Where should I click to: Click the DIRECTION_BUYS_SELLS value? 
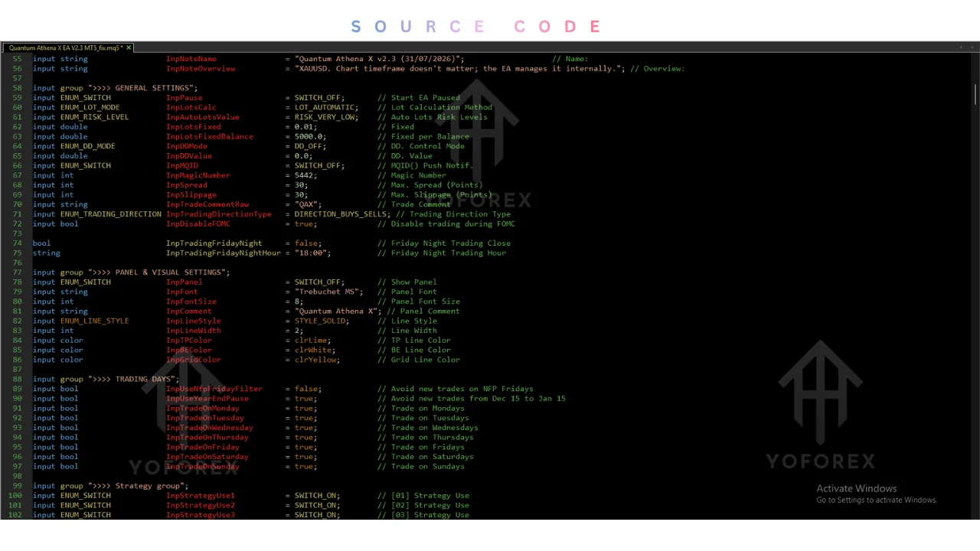click(x=341, y=214)
